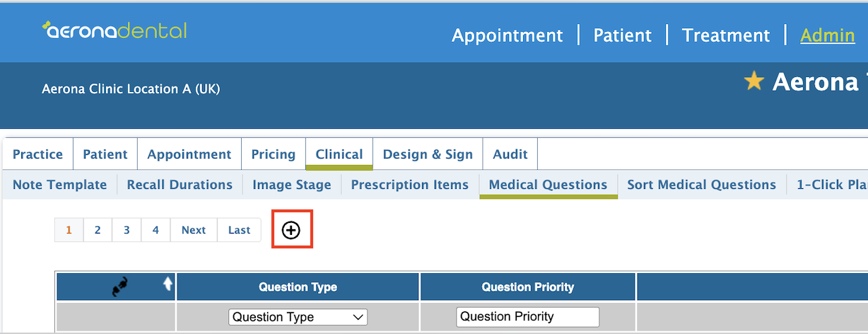Click the chain link icon in table header
The image size is (868, 334).
(x=121, y=287)
